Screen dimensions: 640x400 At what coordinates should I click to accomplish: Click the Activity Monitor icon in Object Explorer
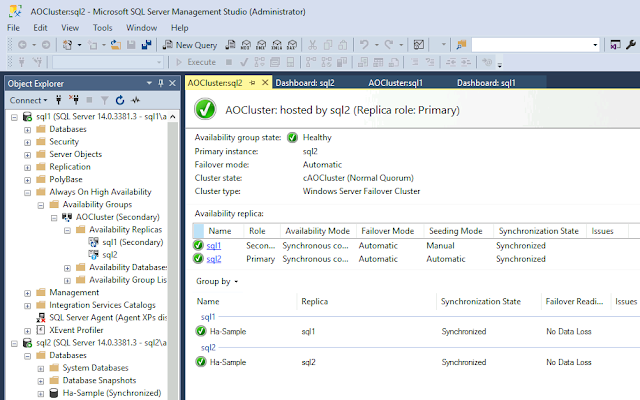[136, 100]
